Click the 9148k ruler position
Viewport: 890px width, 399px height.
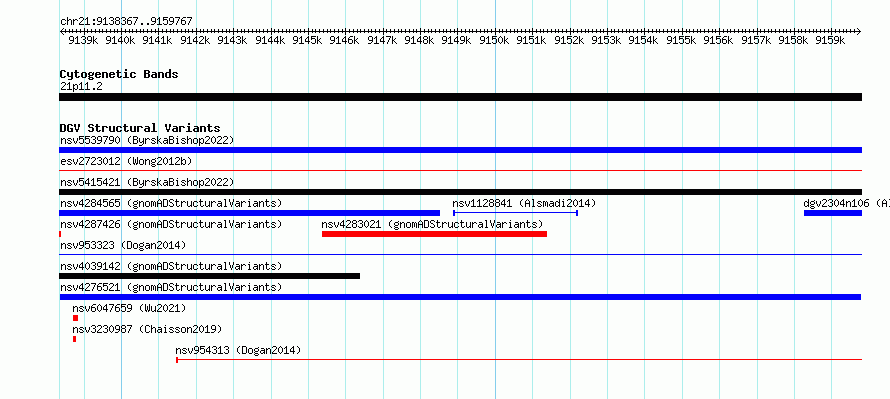click(x=420, y=40)
